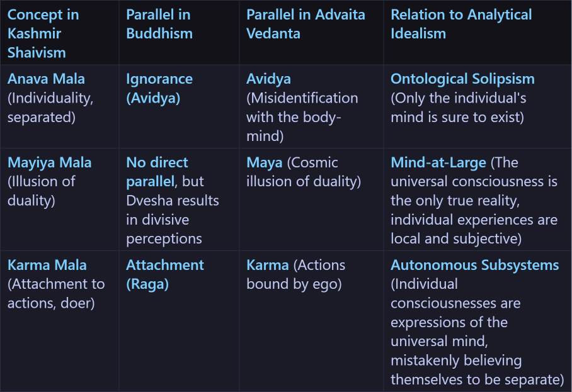Select the bold "Autonomous Subsystems" term
The width and height of the screenshot is (572, 392).
pos(474,265)
